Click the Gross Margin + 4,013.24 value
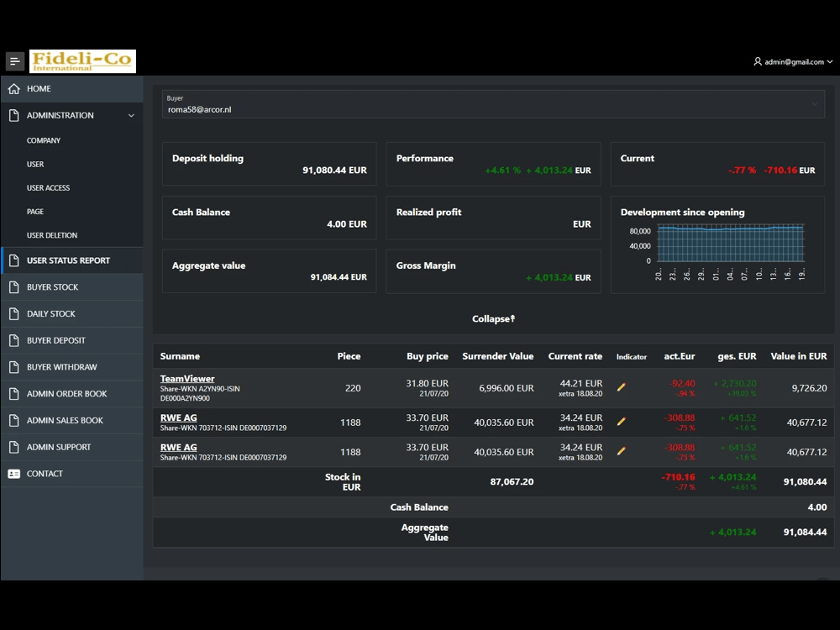Image resolution: width=840 pixels, height=630 pixels. pyautogui.click(x=549, y=277)
